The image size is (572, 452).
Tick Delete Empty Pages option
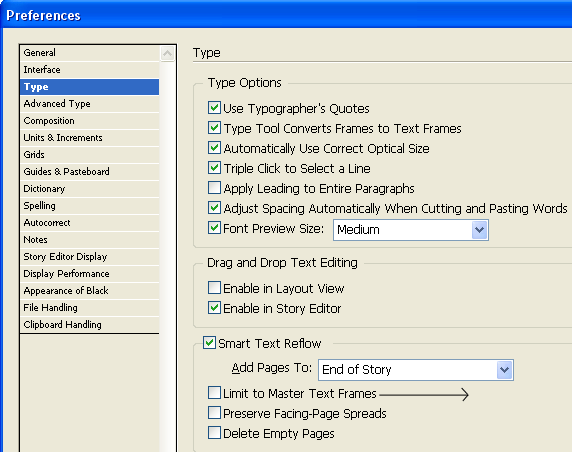coord(214,433)
